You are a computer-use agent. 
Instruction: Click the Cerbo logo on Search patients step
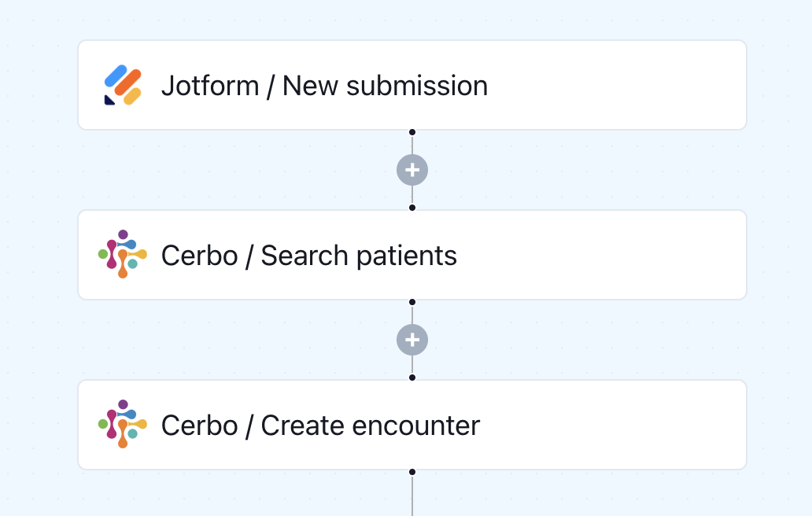[123, 254]
